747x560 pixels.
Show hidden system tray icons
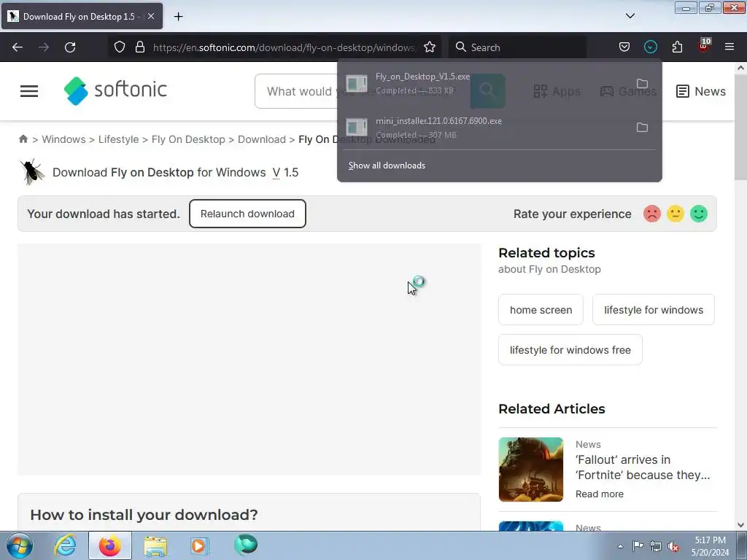[620, 546]
